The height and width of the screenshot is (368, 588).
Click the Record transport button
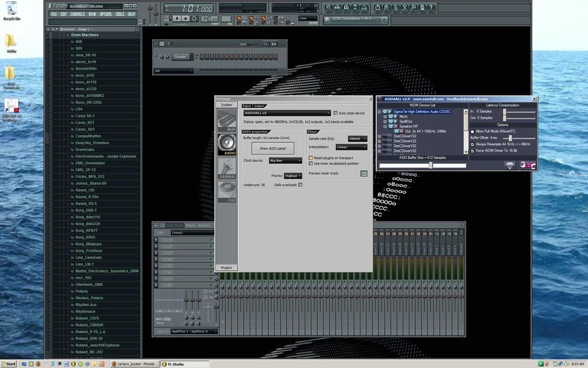[194, 18]
